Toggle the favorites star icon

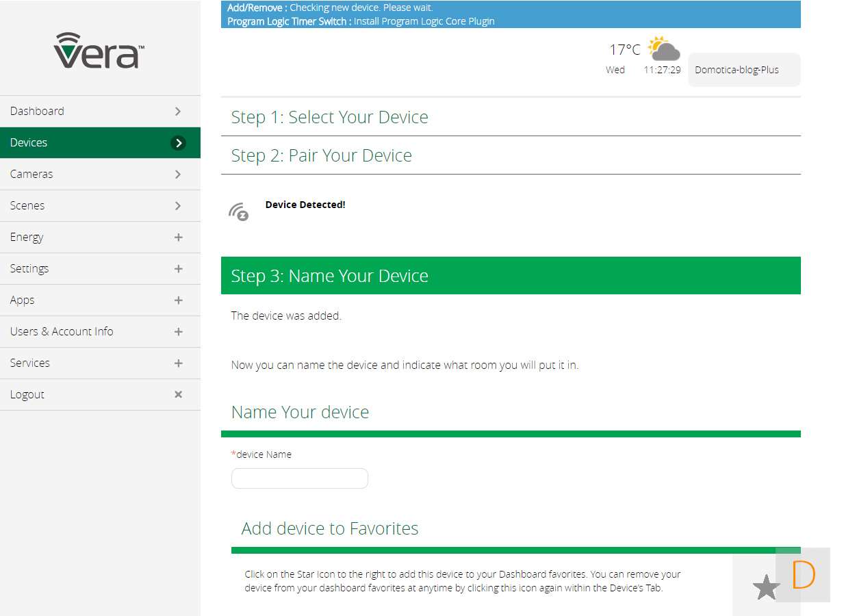tap(766, 587)
